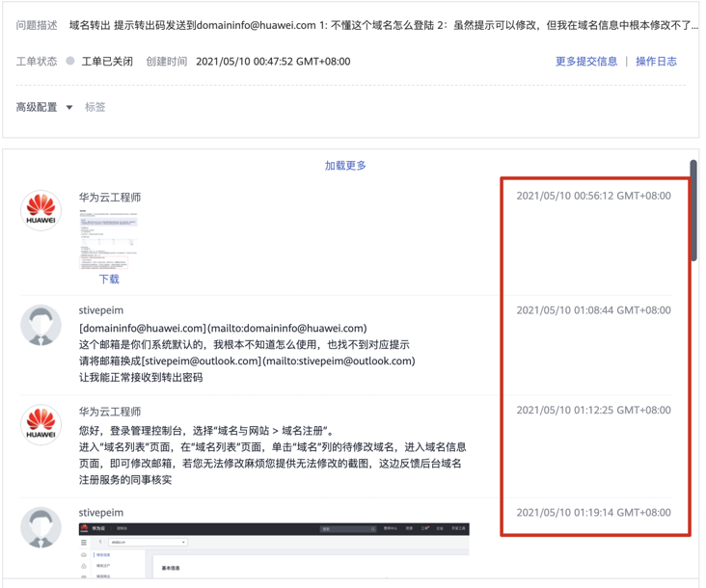Viewport: 706px width, 588px height.
Task: Click the stivepeim@outlook.com mailto text
Action: click(x=279, y=361)
